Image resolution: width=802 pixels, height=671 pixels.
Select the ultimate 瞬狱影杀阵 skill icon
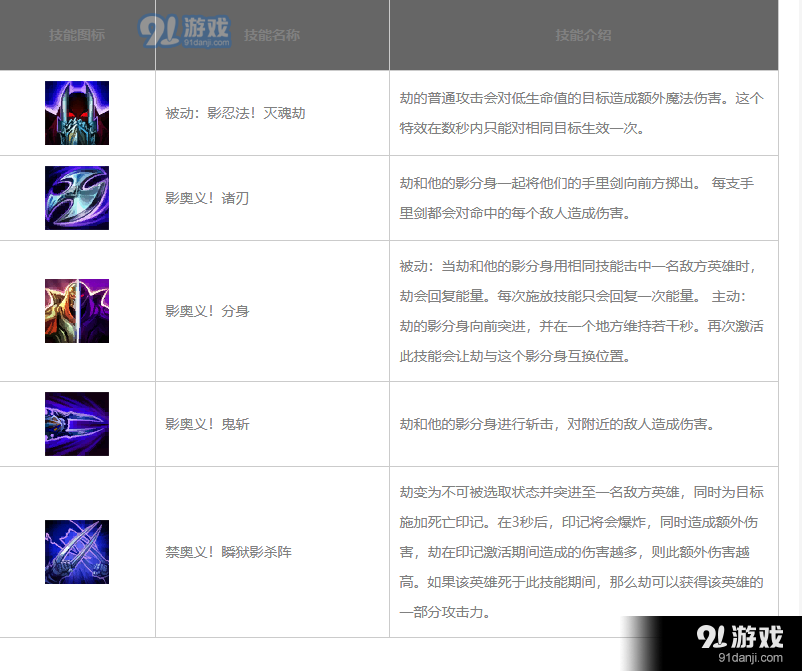76,551
